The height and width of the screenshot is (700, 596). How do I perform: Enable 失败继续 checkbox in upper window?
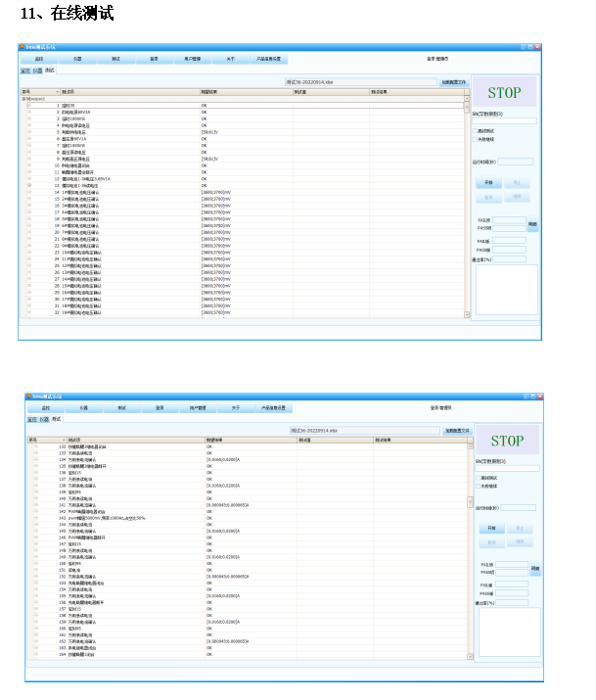coord(477,138)
